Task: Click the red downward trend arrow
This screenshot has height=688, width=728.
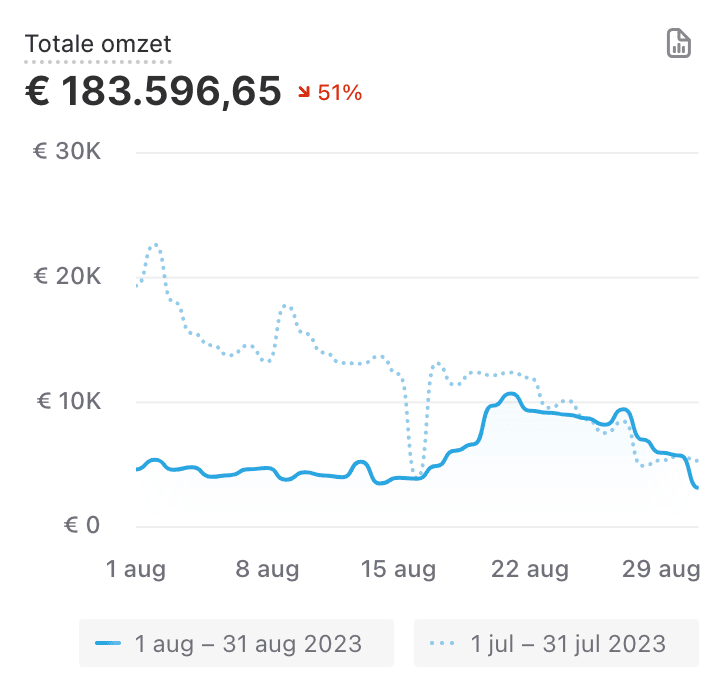Action: point(303,93)
